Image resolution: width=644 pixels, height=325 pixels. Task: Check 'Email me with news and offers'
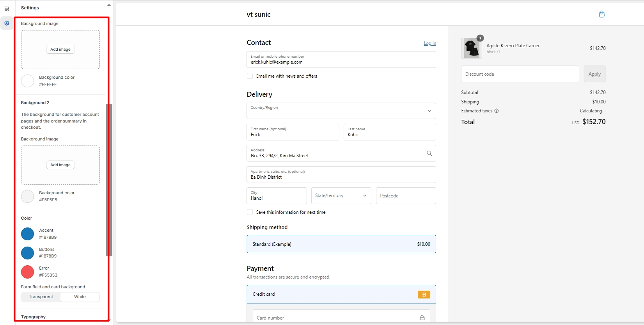pyautogui.click(x=250, y=76)
